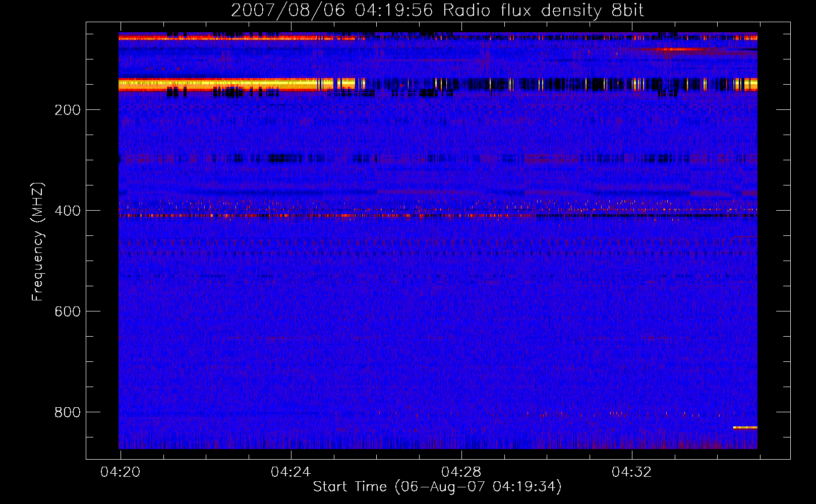Viewport: 816px width, 504px height.
Task: Click the 'Frequency (MHZ)' y-axis label
Action: pos(38,241)
